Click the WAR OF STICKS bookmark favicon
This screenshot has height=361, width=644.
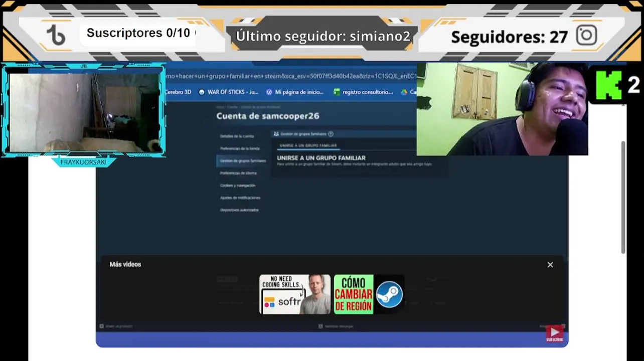pyautogui.click(x=202, y=92)
